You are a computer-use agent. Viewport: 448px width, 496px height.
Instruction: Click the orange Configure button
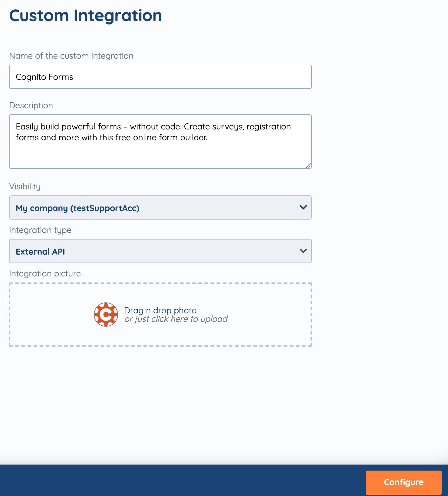(404, 482)
